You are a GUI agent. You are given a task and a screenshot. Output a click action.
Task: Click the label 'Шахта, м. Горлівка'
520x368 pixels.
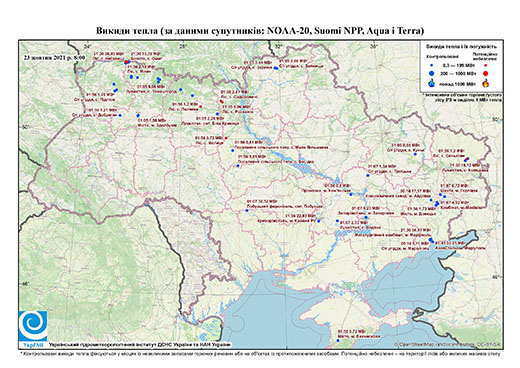point(459,190)
